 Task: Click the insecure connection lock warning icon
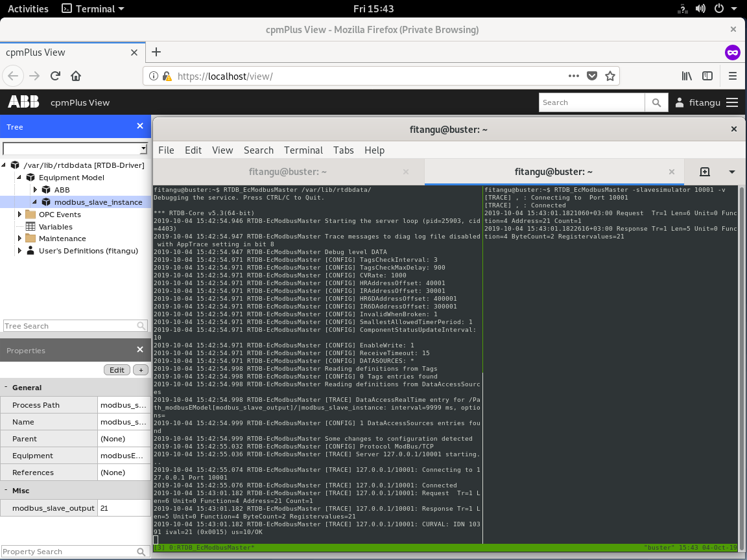[x=167, y=76]
